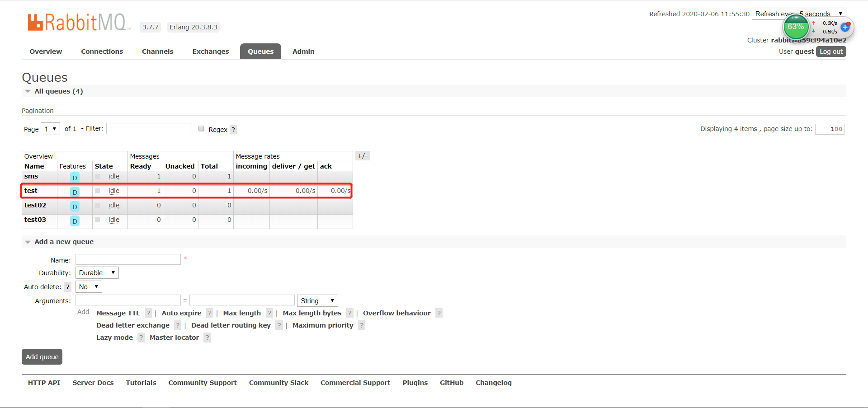
Task: Click the Plugins footer link
Action: coord(415,383)
